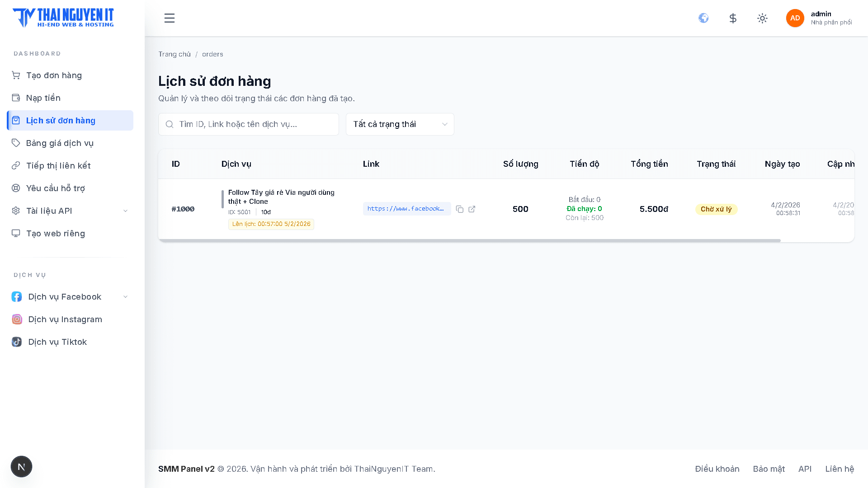Click the monitor icon for Tạo web riêng
The height and width of the screenshot is (488, 868).
click(x=16, y=233)
